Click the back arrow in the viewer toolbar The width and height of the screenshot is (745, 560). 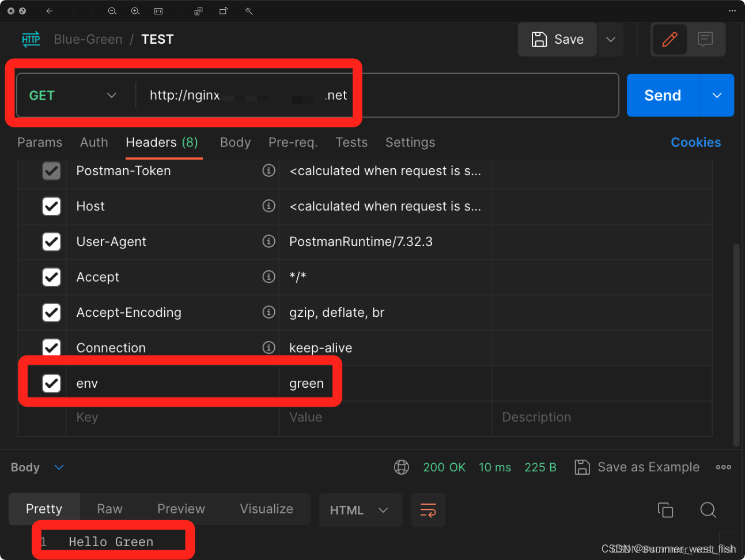(x=50, y=11)
